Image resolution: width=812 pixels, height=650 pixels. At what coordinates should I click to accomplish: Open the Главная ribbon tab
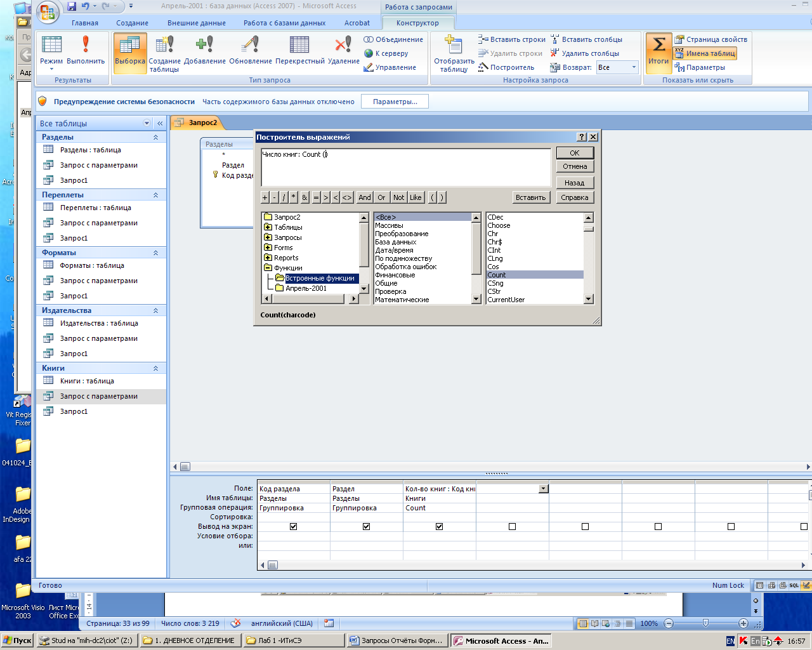point(85,23)
